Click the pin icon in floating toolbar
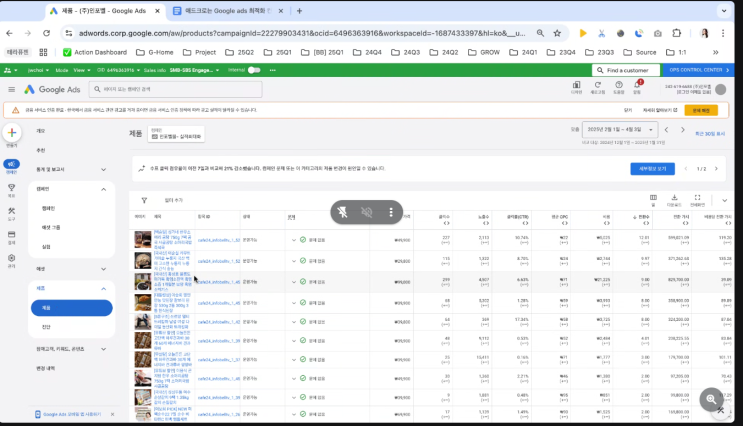Image resolution: width=743 pixels, height=426 pixels. pos(343,212)
